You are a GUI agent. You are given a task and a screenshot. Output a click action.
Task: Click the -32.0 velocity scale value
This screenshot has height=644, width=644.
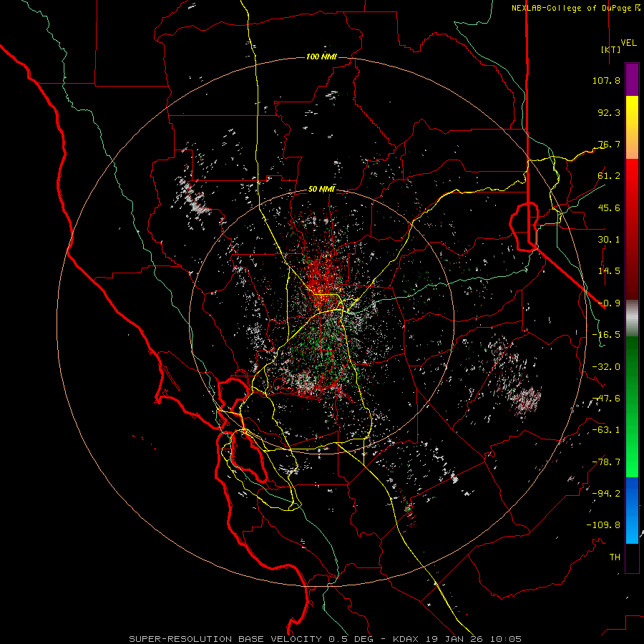[x=606, y=367]
